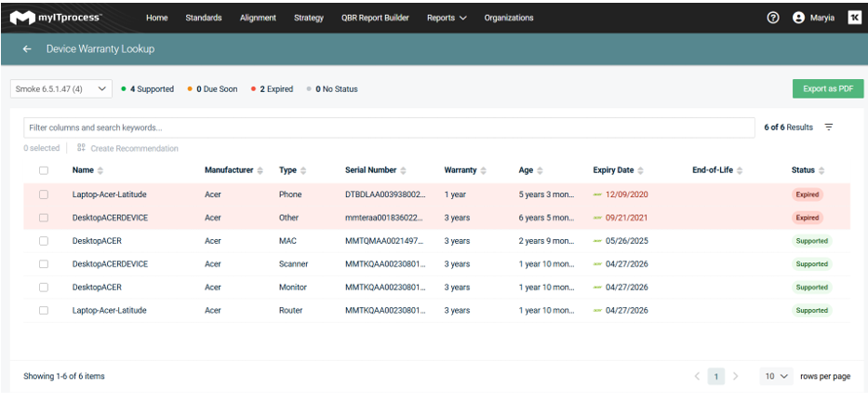Click the filter columns search field

pos(389,127)
